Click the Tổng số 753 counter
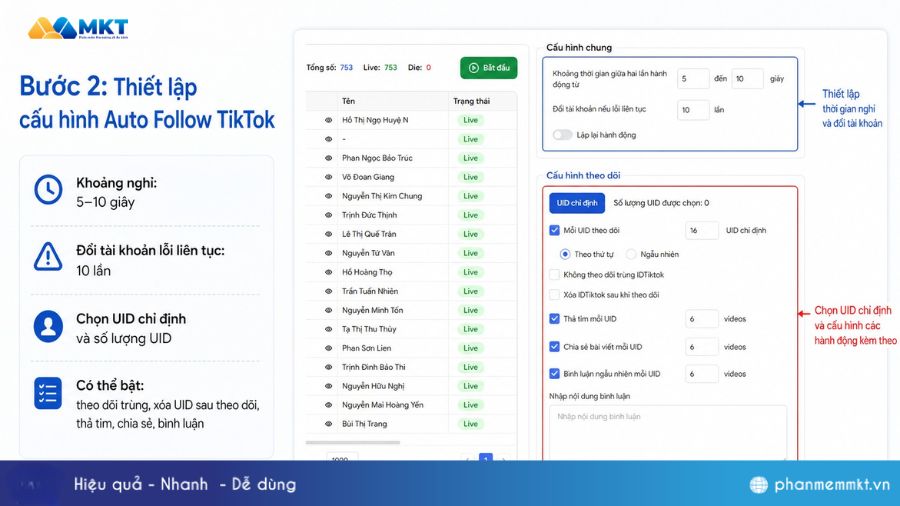The height and width of the screenshot is (506, 900). (329, 67)
